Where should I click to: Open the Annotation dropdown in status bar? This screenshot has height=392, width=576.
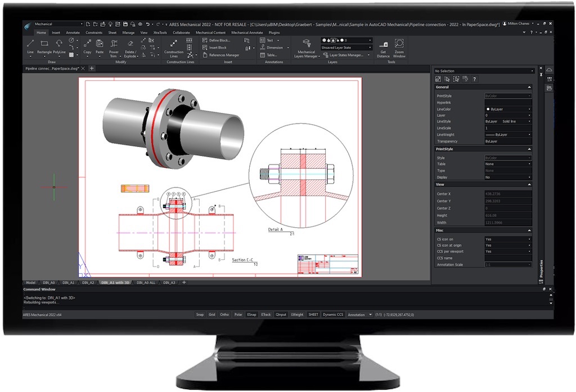[359, 314]
